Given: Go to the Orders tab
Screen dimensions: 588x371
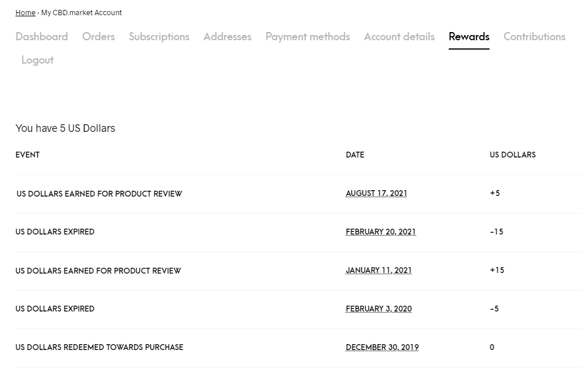Looking at the screenshot, I should click(98, 37).
